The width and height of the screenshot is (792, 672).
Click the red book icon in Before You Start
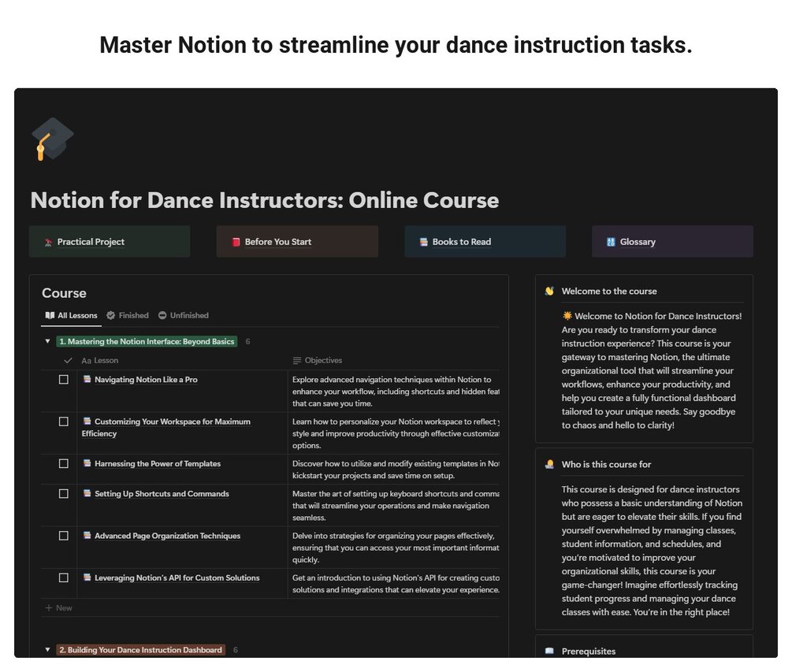[236, 242]
